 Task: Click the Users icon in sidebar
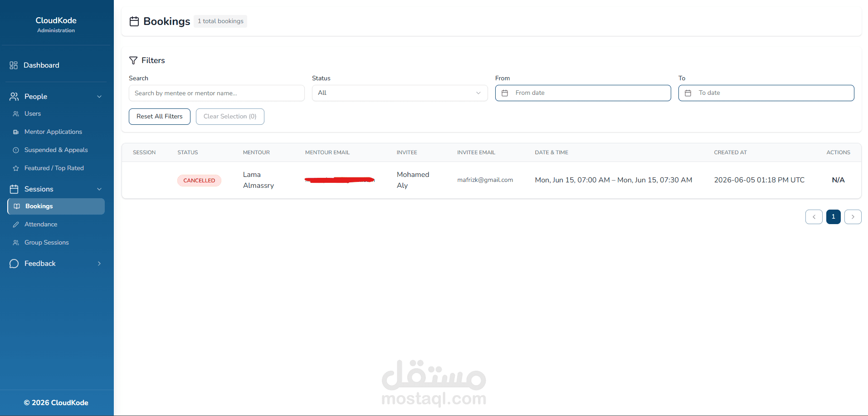click(x=16, y=114)
